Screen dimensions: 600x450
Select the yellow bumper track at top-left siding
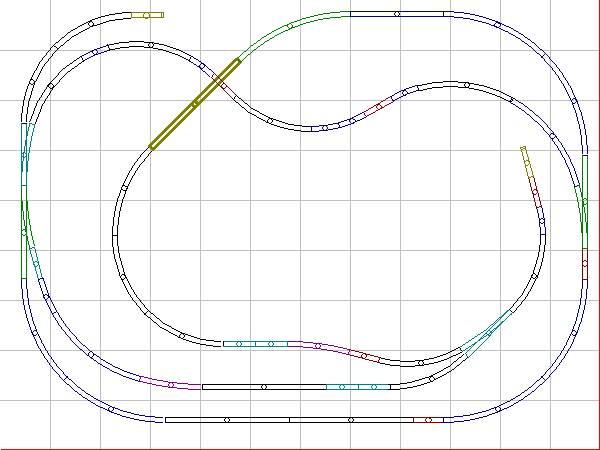147,15
